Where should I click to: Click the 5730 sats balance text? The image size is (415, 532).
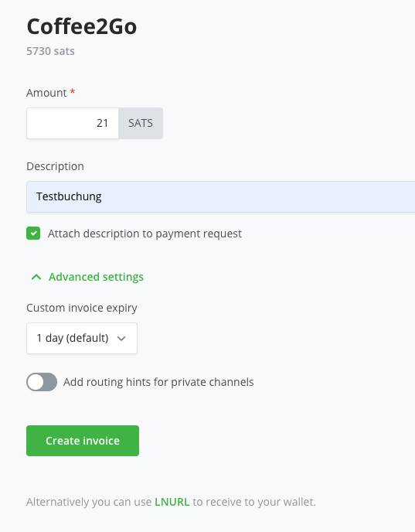(50, 51)
